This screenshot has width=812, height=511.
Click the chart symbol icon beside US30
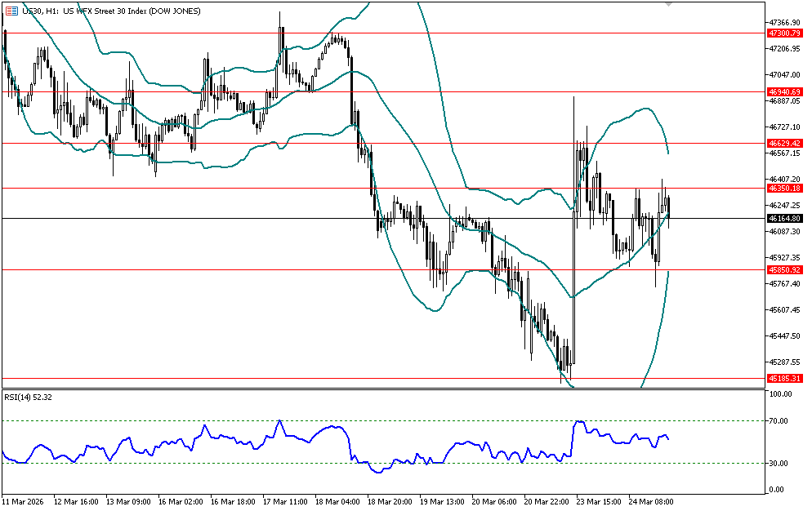point(11,10)
